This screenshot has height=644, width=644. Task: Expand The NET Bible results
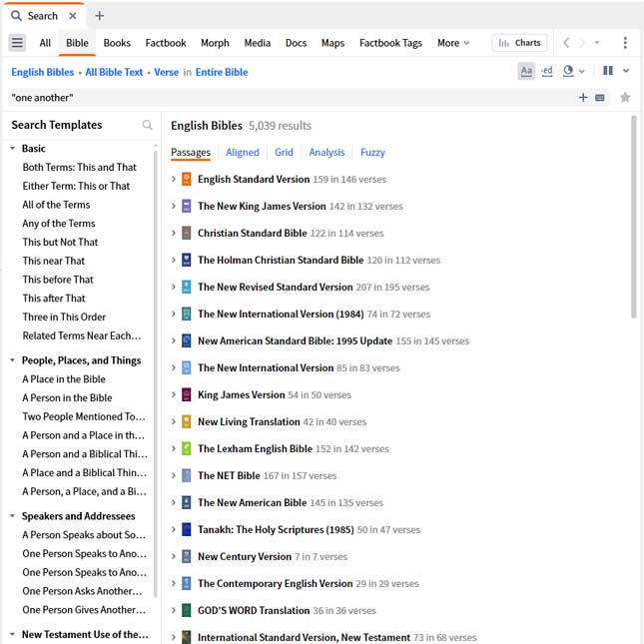174,475
